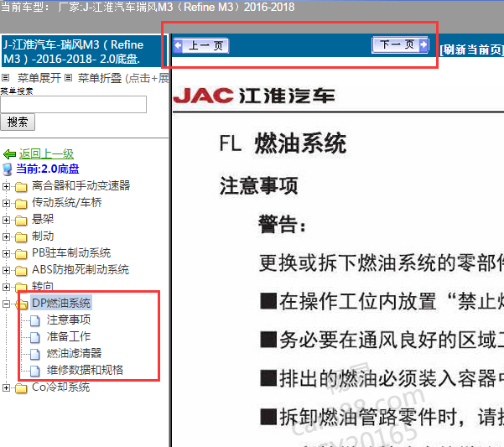Collapse the DP燃油系统 folder
The height and width of the screenshot is (447, 504).
point(6,304)
